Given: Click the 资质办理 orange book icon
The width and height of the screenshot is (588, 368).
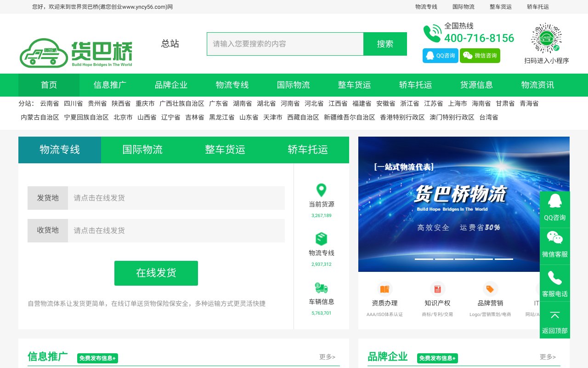Looking at the screenshot, I should point(385,288).
